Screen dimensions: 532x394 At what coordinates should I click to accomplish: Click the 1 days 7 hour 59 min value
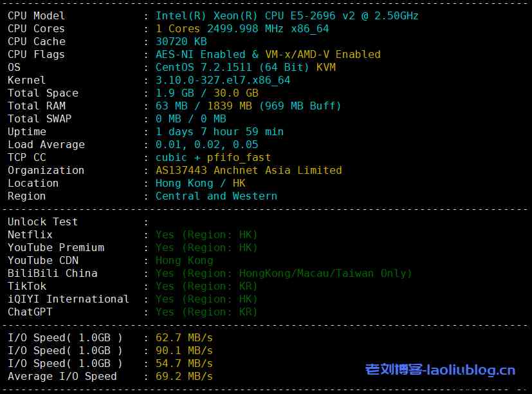coord(219,132)
